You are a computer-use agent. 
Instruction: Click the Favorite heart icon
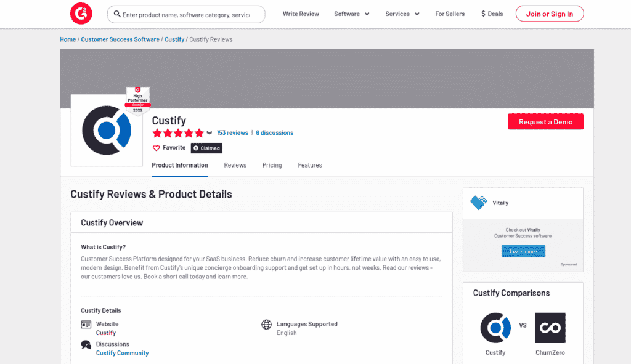[x=156, y=148]
